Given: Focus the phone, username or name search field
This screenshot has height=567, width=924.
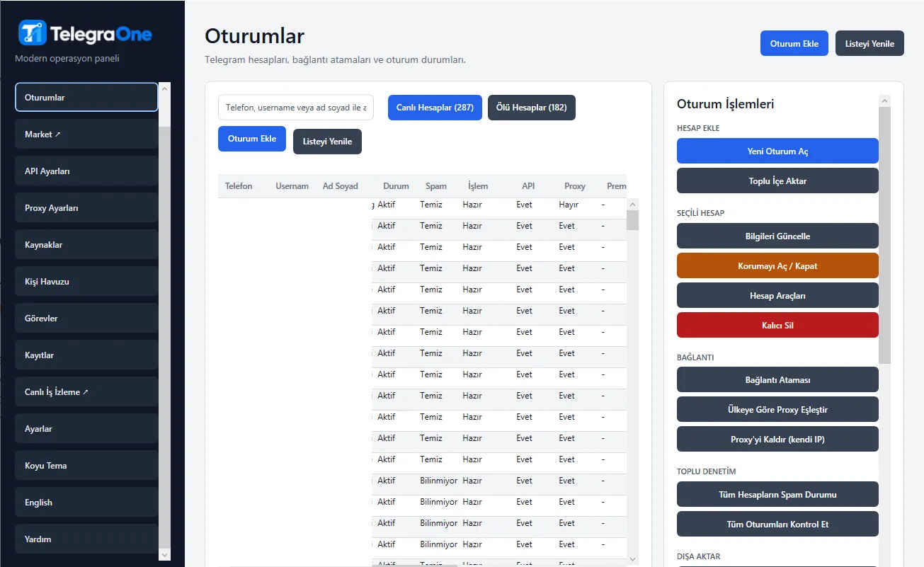Looking at the screenshot, I should (x=296, y=108).
